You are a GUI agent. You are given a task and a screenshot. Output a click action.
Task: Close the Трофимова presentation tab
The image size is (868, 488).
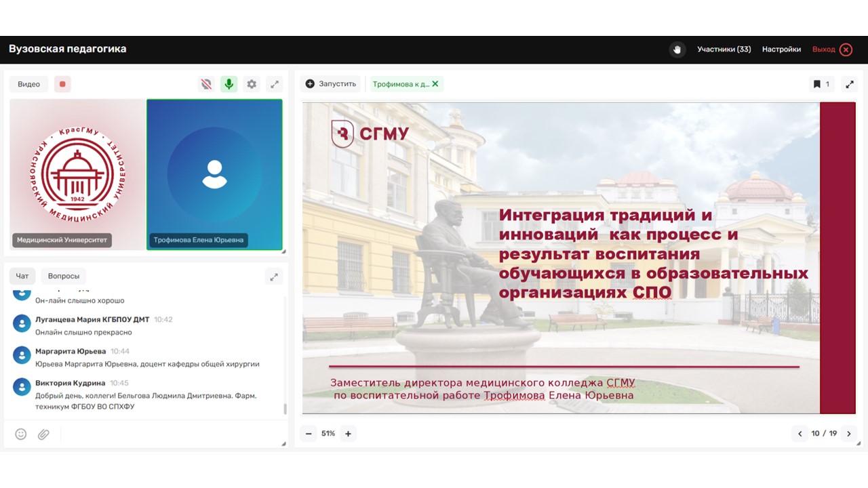(435, 84)
